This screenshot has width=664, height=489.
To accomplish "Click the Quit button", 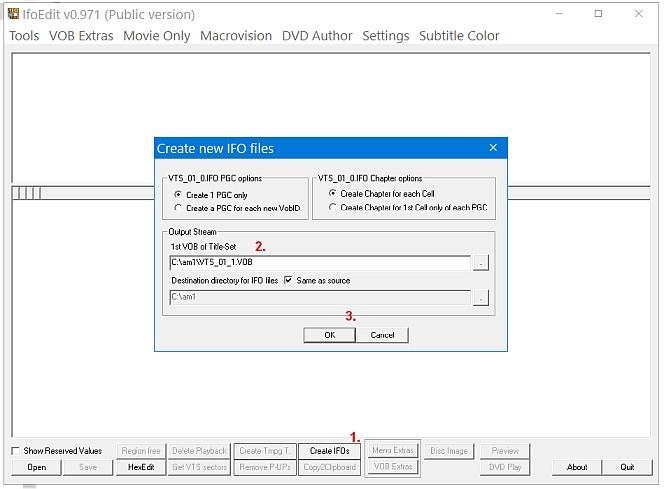I will tap(628, 467).
